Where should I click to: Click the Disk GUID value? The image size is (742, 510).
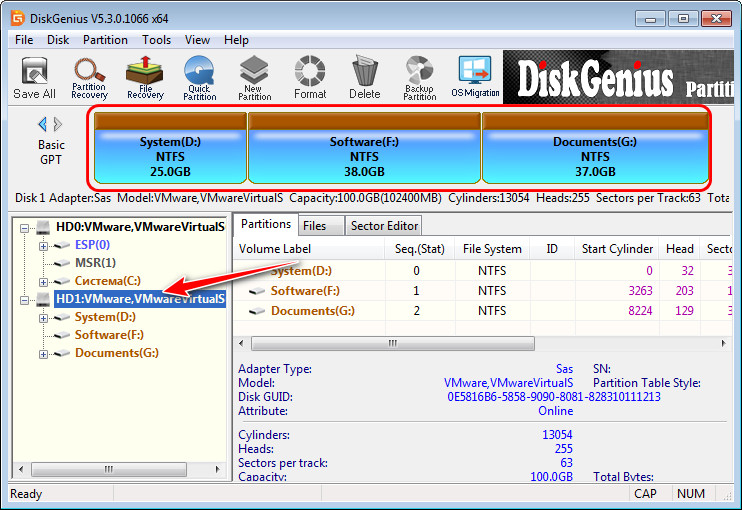pos(554,396)
